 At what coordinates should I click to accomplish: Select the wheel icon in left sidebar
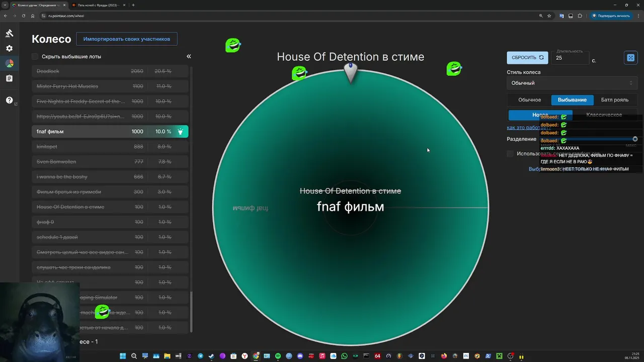click(9, 63)
